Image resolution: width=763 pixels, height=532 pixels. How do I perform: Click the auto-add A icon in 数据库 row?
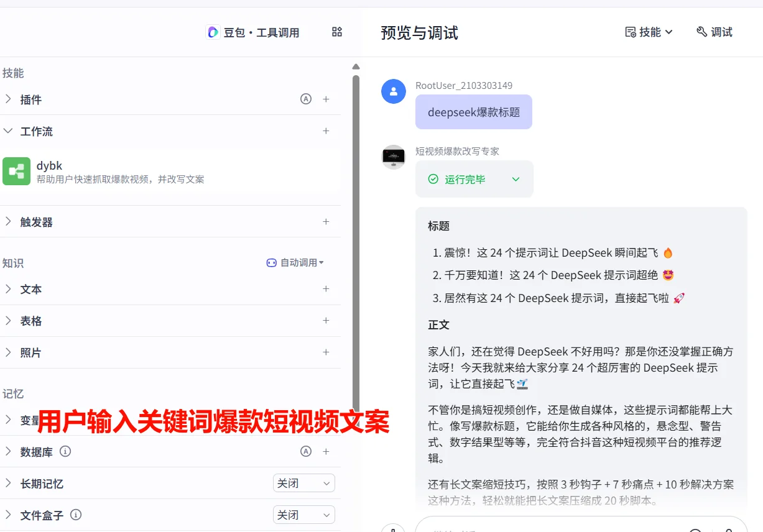[x=305, y=451]
